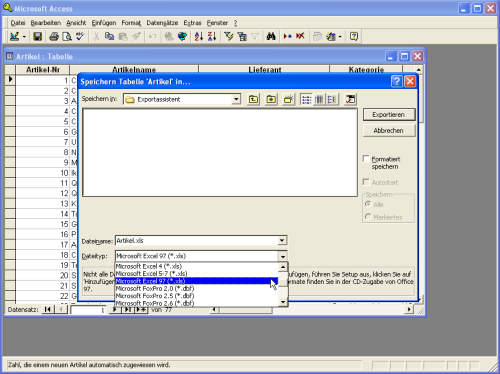Viewport: 500px width, 374px height.
Task: Toggle the Autostart checkbox
Action: click(x=366, y=182)
